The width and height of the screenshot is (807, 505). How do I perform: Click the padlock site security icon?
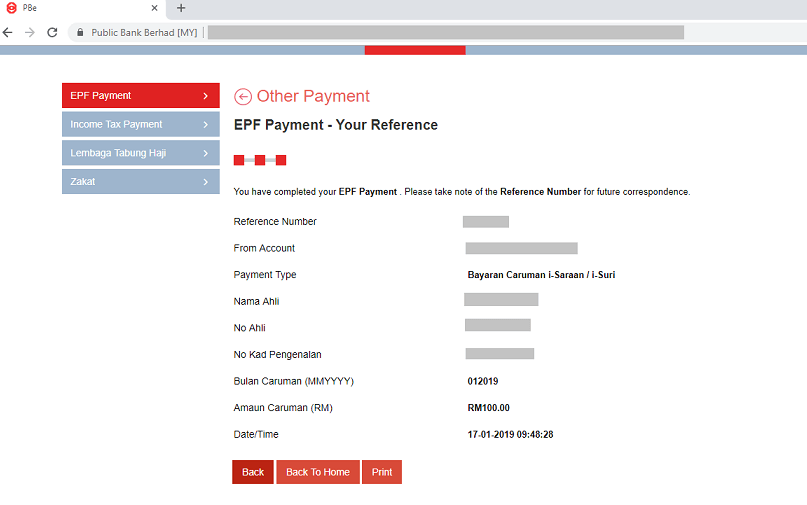click(x=80, y=32)
